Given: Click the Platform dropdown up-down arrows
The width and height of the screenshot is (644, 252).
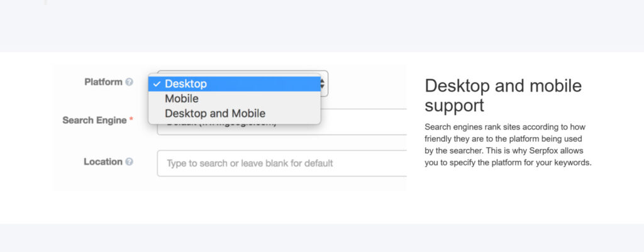Looking at the screenshot, I should click(323, 83).
